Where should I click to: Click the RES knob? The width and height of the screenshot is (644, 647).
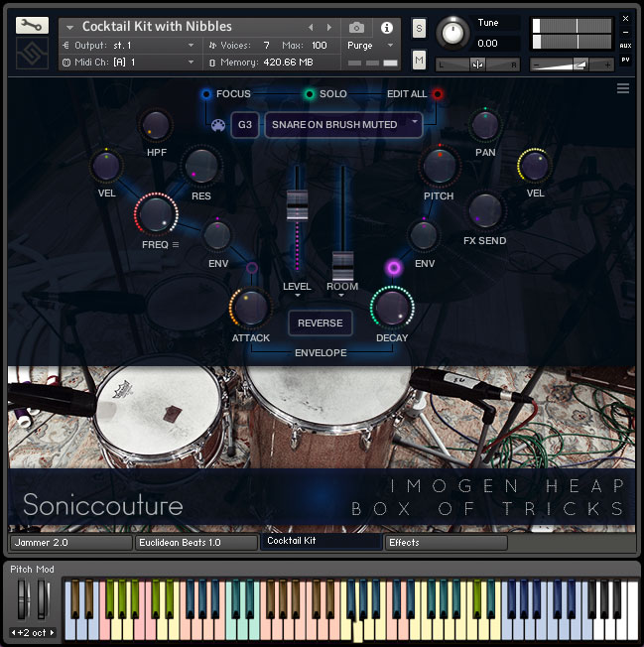pyautogui.click(x=201, y=166)
